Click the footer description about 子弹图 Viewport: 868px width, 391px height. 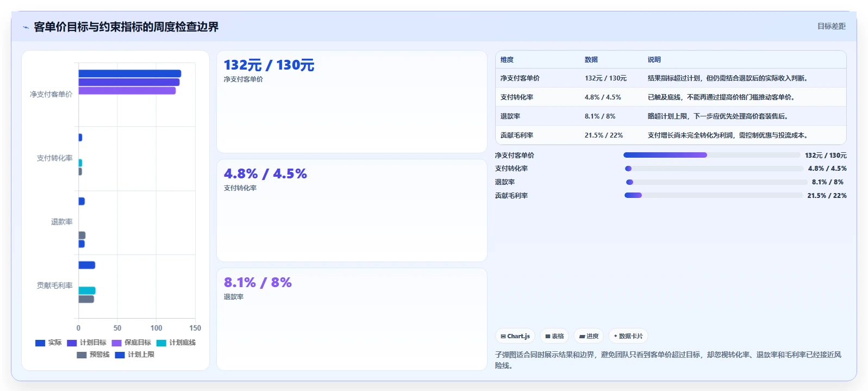coord(668,360)
